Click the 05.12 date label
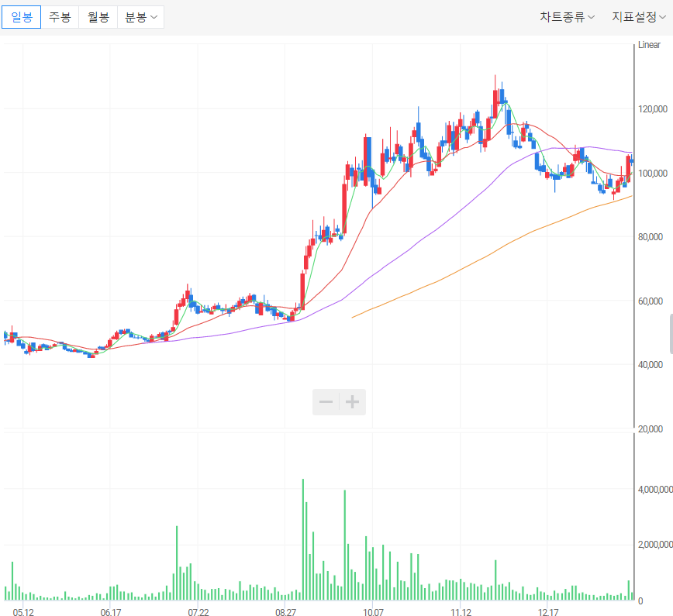 pos(23,612)
